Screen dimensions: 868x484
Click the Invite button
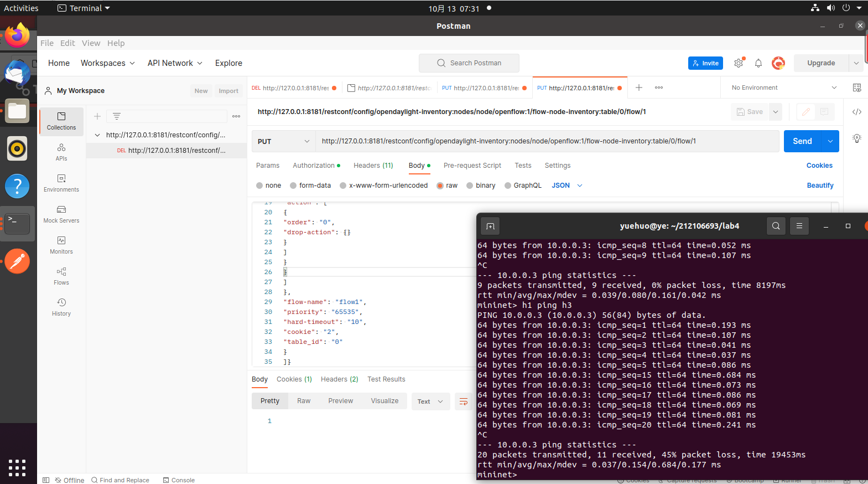coord(705,63)
